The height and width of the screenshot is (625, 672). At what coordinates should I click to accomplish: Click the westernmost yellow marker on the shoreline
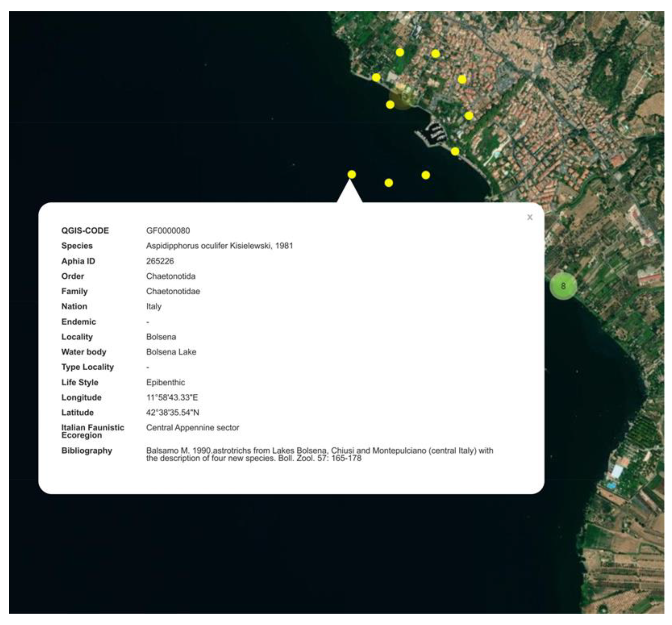pyautogui.click(x=376, y=77)
